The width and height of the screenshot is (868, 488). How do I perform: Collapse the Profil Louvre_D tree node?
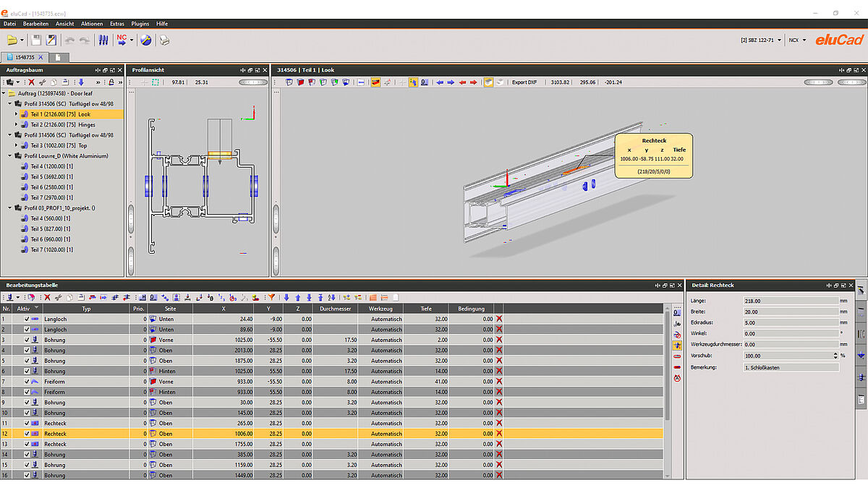[x=10, y=155]
